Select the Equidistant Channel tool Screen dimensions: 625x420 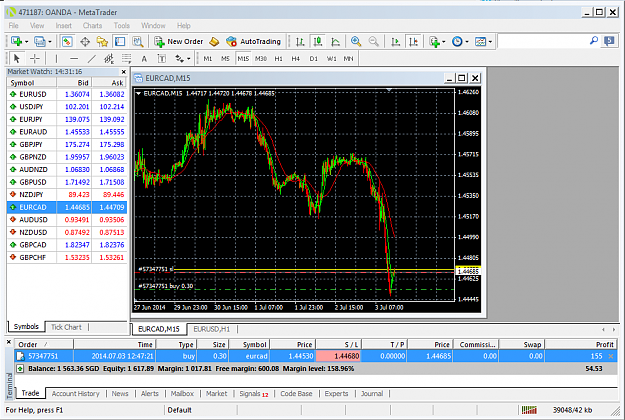pyautogui.click(x=108, y=59)
